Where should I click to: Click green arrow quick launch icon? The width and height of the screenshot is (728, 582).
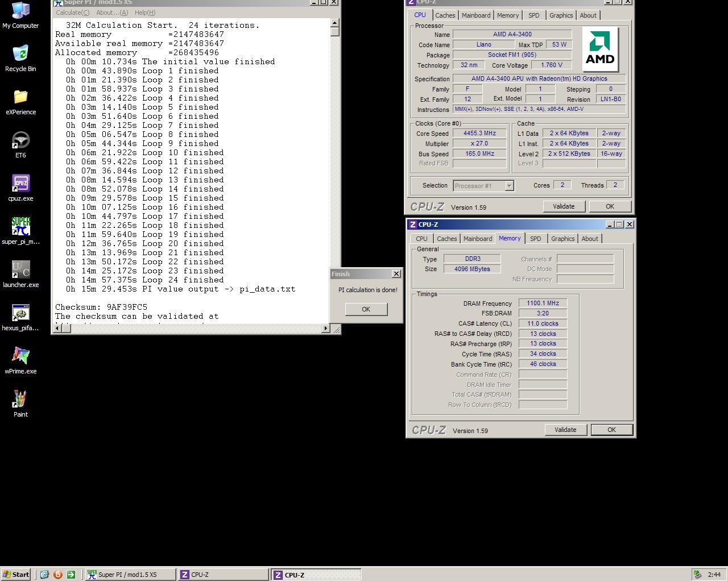click(71, 575)
